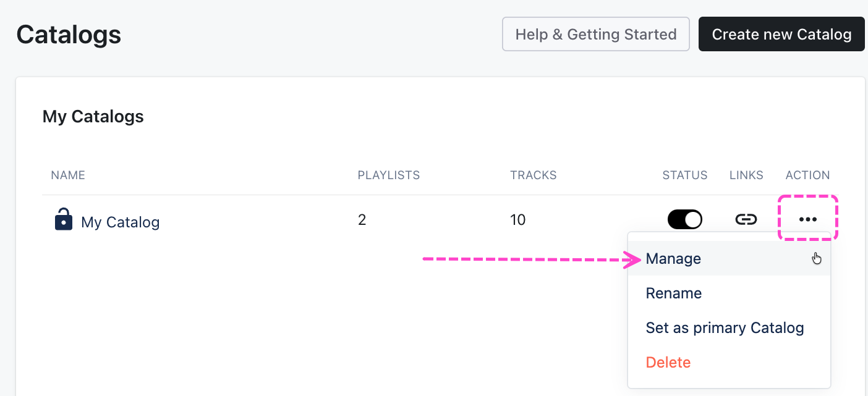Open the catalog share link icon
The image size is (868, 396).
746,219
